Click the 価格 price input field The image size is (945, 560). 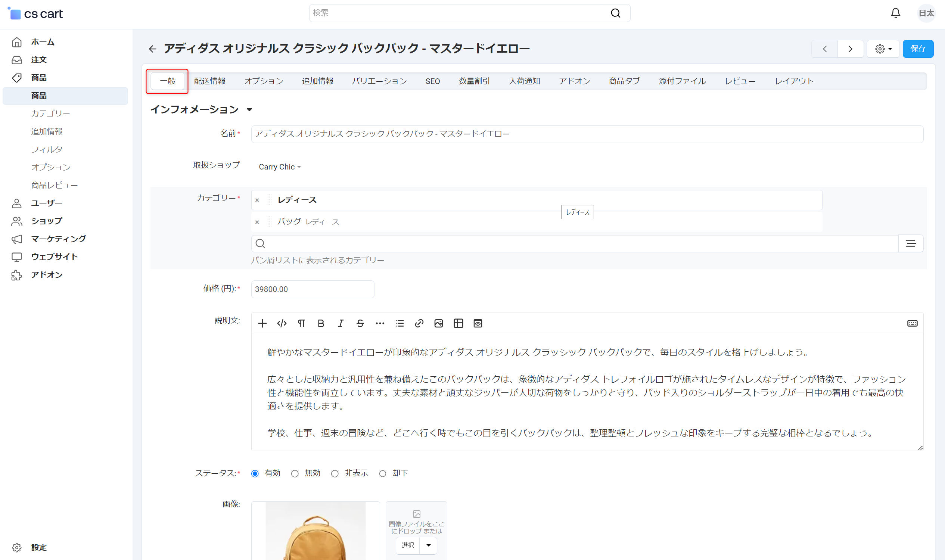(x=313, y=289)
